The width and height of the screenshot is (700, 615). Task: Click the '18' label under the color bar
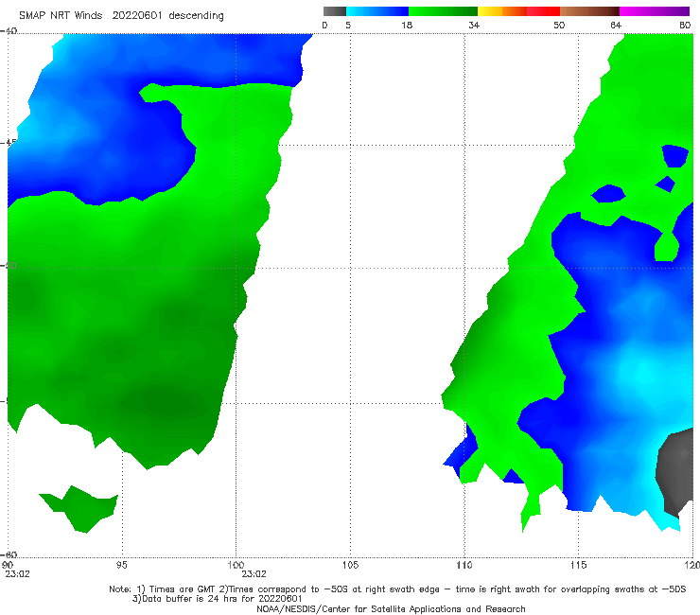point(407,26)
